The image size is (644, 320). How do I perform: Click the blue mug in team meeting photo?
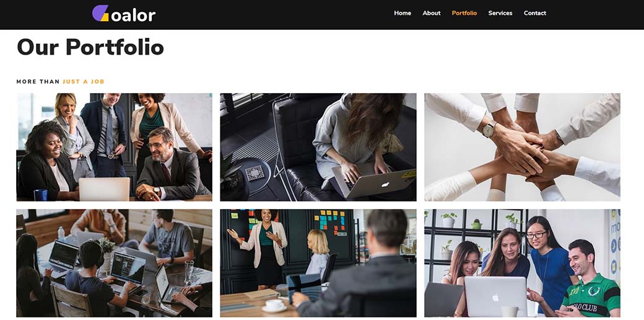click(40, 195)
